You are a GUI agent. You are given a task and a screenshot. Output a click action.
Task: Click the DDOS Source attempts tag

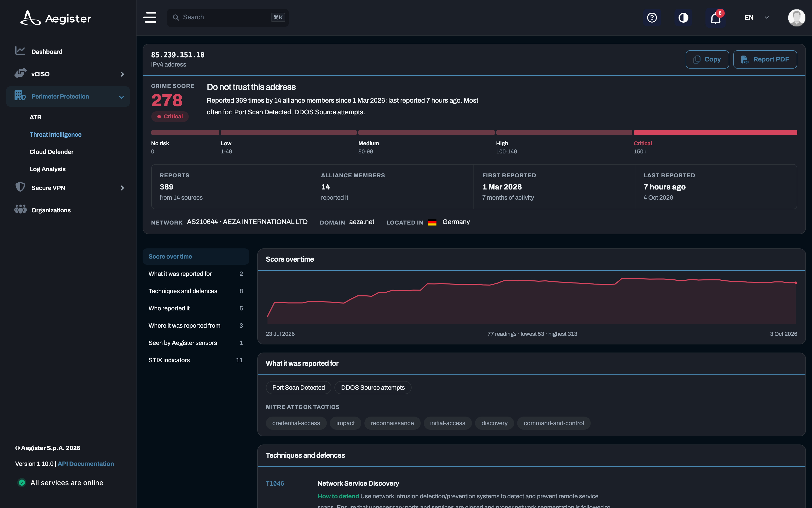click(373, 387)
